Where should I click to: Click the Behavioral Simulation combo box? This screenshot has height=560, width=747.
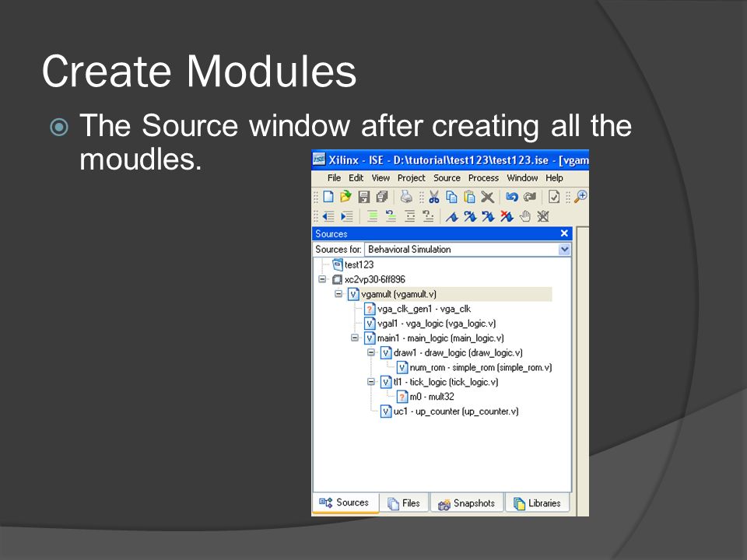468,249
